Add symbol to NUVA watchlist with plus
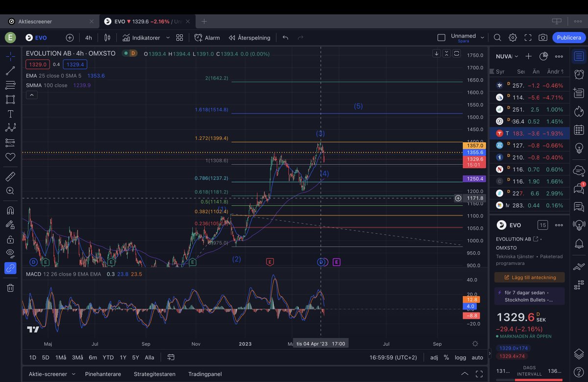Image resolution: width=588 pixels, height=382 pixels. coord(528,56)
